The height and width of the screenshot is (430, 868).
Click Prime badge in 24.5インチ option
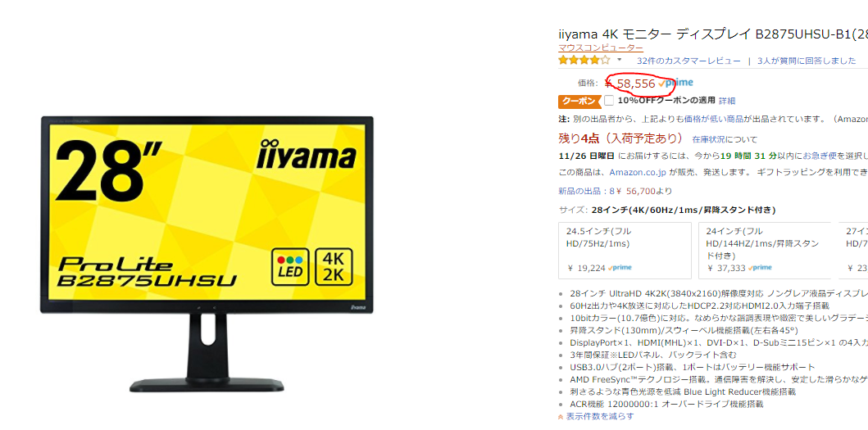[620, 268]
